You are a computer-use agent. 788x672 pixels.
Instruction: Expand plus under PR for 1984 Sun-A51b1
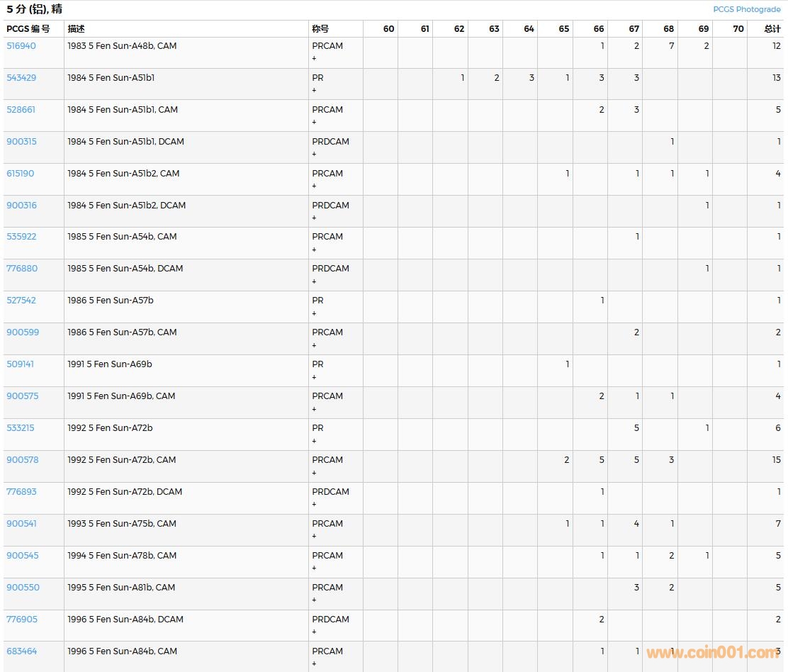315,91
